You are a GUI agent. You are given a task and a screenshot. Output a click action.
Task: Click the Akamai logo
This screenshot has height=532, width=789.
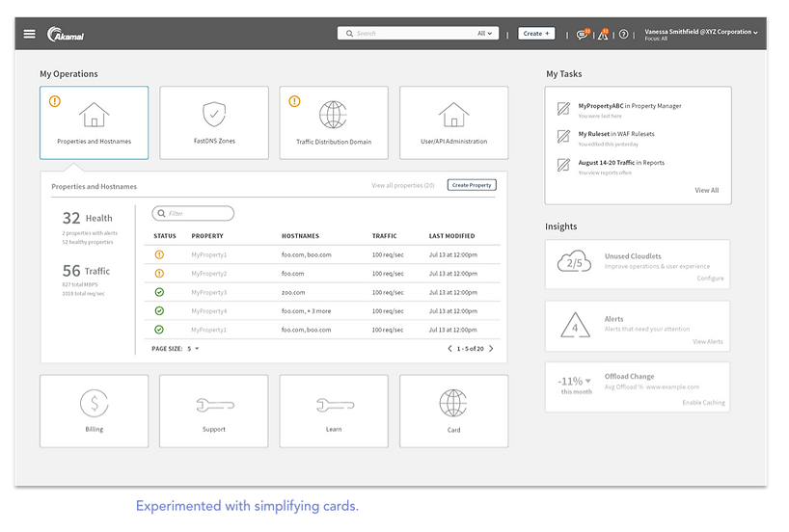pos(66,34)
